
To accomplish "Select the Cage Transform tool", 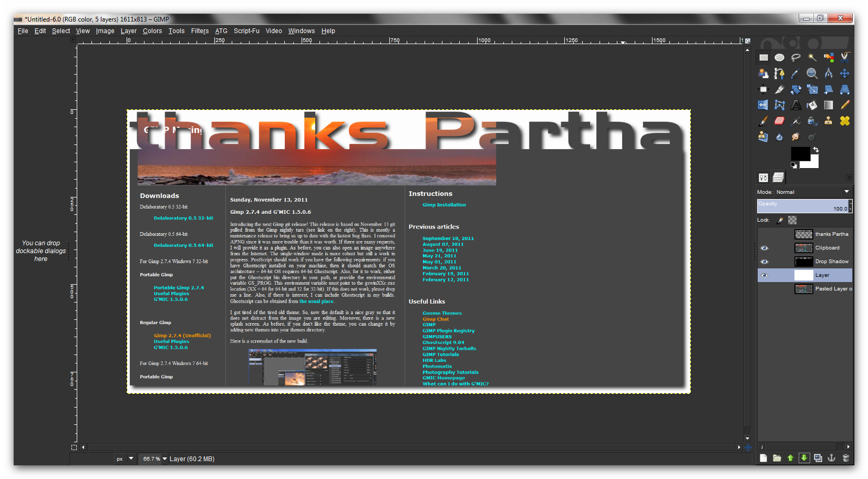I will pyautogui.click(x=780, y=105).
